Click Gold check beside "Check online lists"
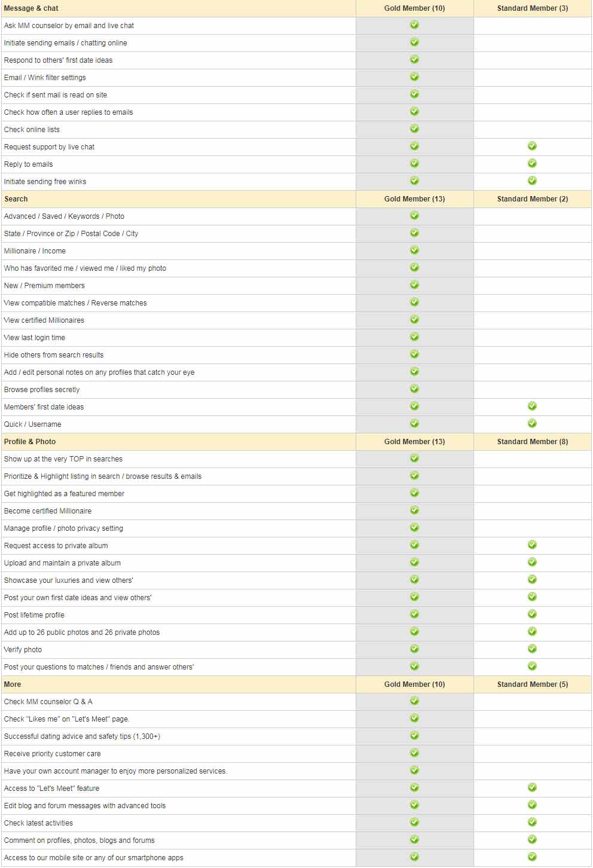The image size is (593, 868). tap(414, 129)
